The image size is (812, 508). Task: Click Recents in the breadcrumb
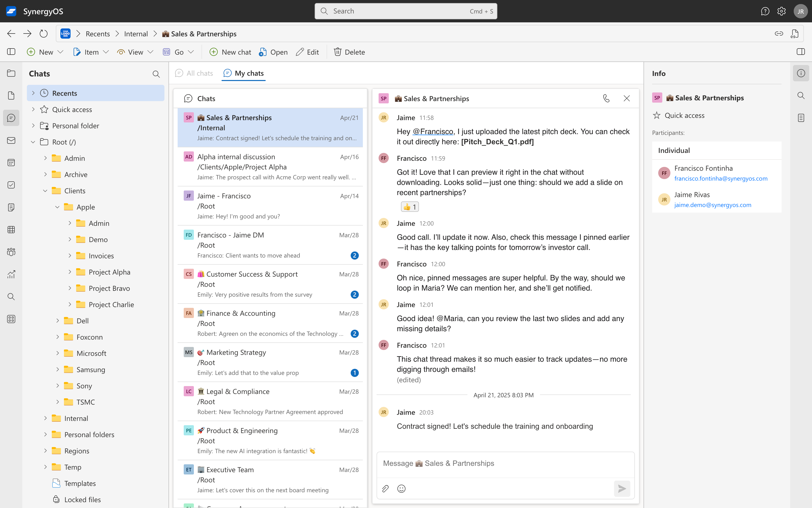pyautogui.click(x=98, y=34)
